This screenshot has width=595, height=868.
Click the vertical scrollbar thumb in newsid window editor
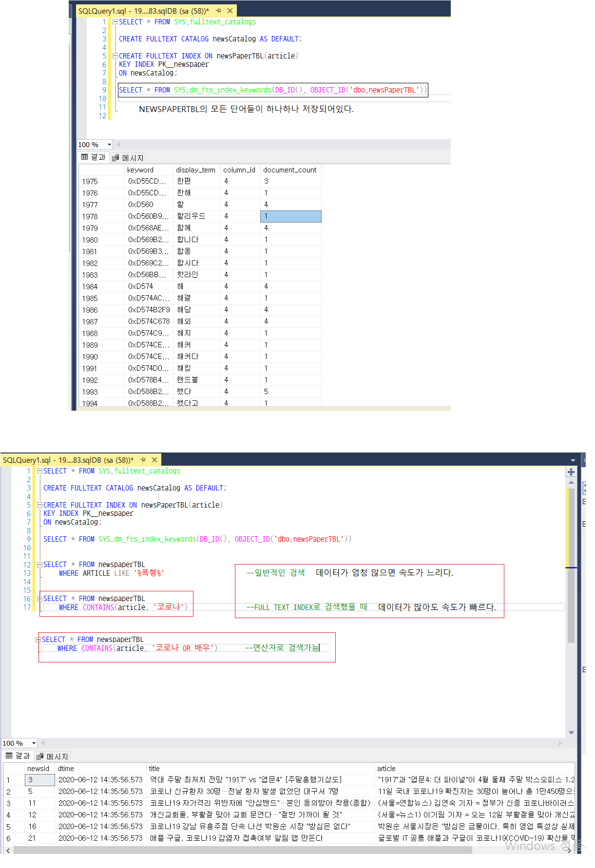tap(571, 565)
